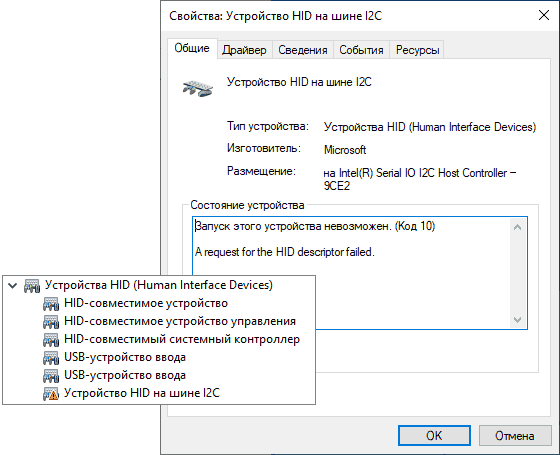Click the HID-совместимое устройство item icon
The width and height of the screenshot is (560, 455).
[51, 304]
